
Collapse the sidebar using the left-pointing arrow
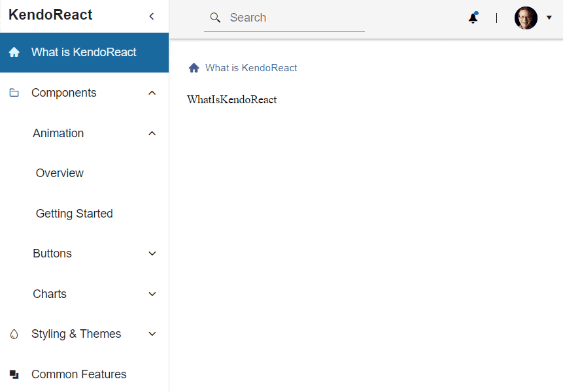151,16
